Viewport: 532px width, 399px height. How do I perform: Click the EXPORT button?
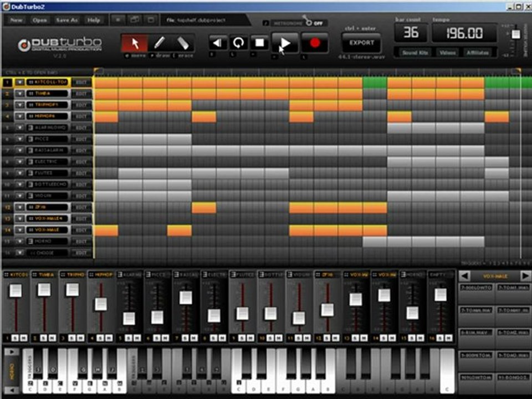click(361, 43)
